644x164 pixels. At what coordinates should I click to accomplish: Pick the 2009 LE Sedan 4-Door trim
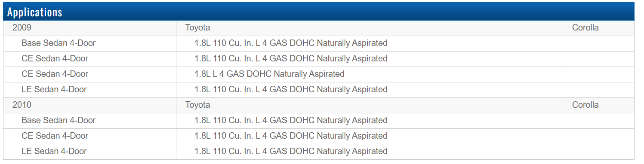54,90
